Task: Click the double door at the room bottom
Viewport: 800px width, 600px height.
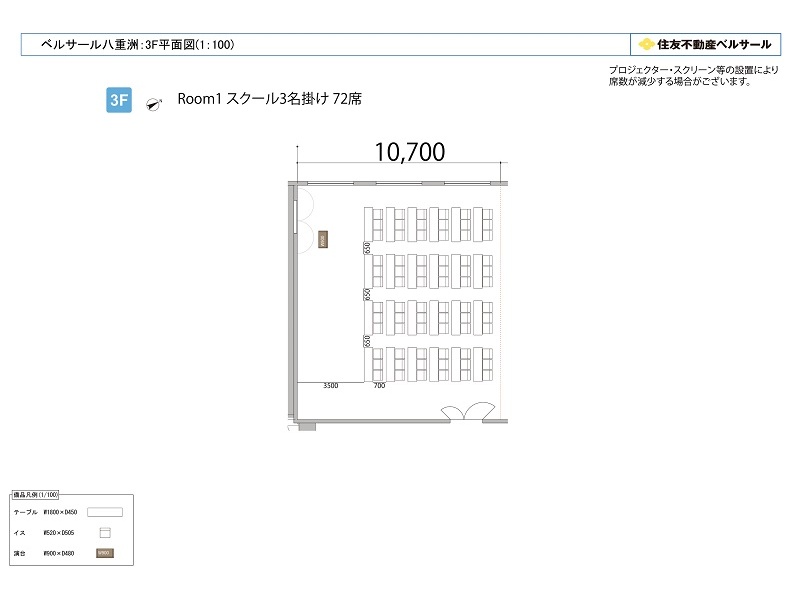Action: [468, 412]
